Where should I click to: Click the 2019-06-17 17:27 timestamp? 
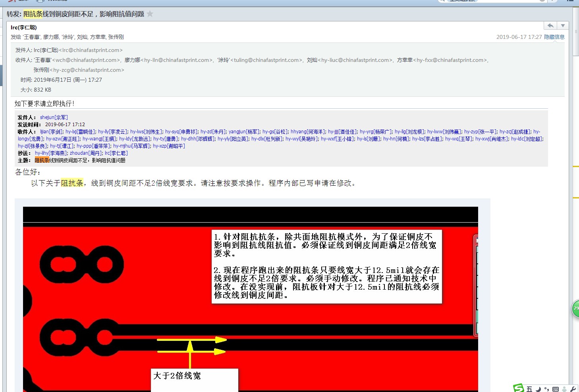coord(519,37)
